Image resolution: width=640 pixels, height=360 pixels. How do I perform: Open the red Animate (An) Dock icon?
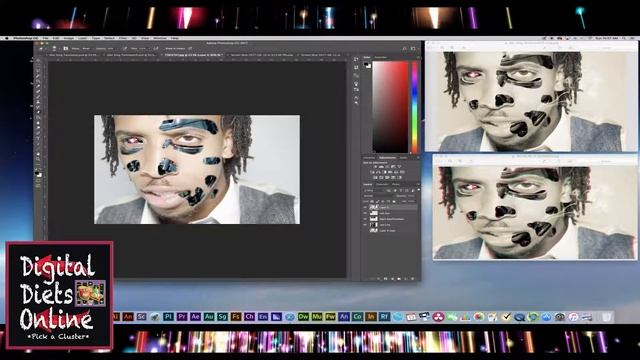click(128, 316)
